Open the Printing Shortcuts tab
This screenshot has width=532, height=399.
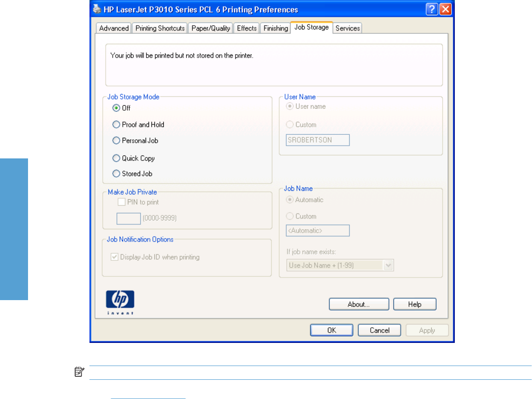coord(160,28)
